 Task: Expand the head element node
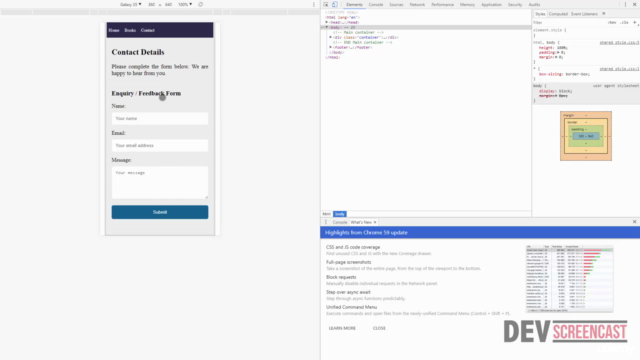tap(327, 22)
